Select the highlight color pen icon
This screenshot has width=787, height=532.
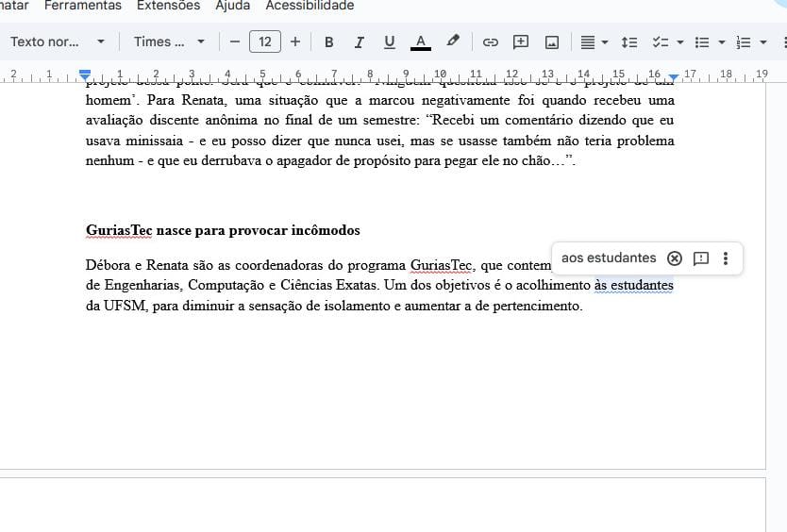point(453,42)
